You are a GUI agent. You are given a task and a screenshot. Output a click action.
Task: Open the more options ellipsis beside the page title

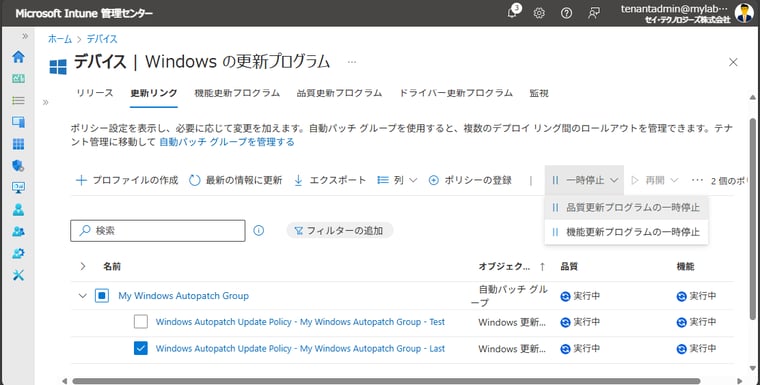352,62
